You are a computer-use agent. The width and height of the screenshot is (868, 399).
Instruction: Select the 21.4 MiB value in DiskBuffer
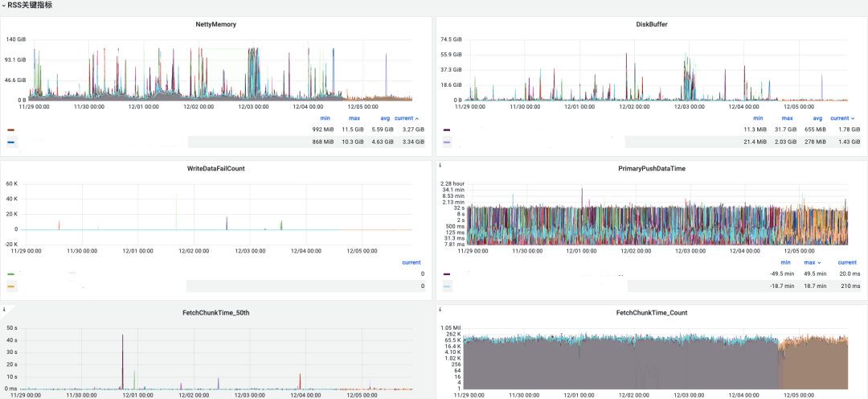[755, 142]
